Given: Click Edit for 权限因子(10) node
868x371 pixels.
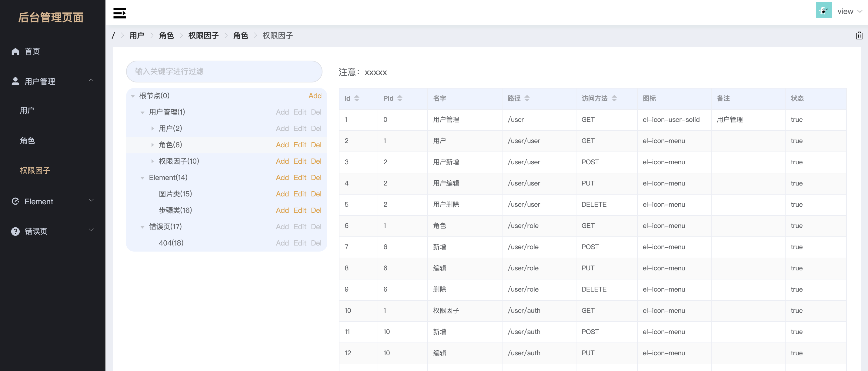Looking at the screenshot, I should (299, 161).
